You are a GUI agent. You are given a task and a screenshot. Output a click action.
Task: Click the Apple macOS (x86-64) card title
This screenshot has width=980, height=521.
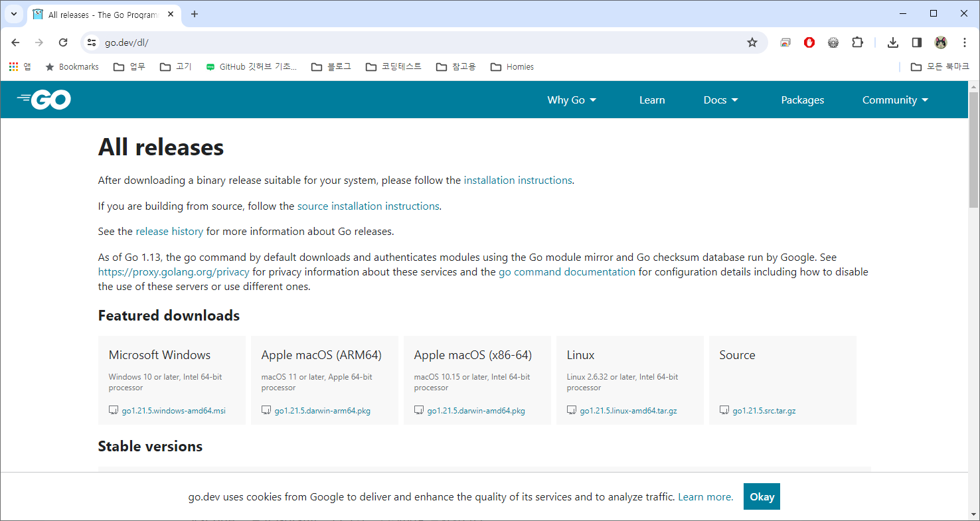click(473, 355)
